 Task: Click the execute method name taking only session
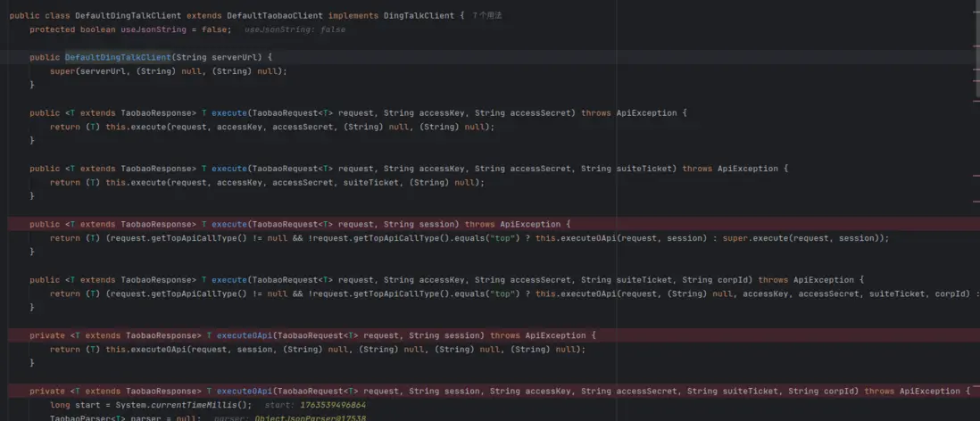[x=228, y=224]
